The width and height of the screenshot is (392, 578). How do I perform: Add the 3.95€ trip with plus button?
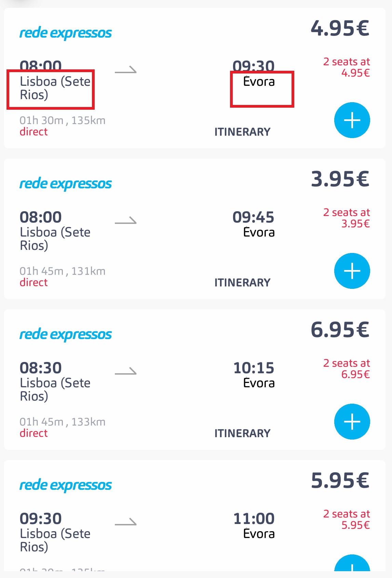(x=352, y=271)
